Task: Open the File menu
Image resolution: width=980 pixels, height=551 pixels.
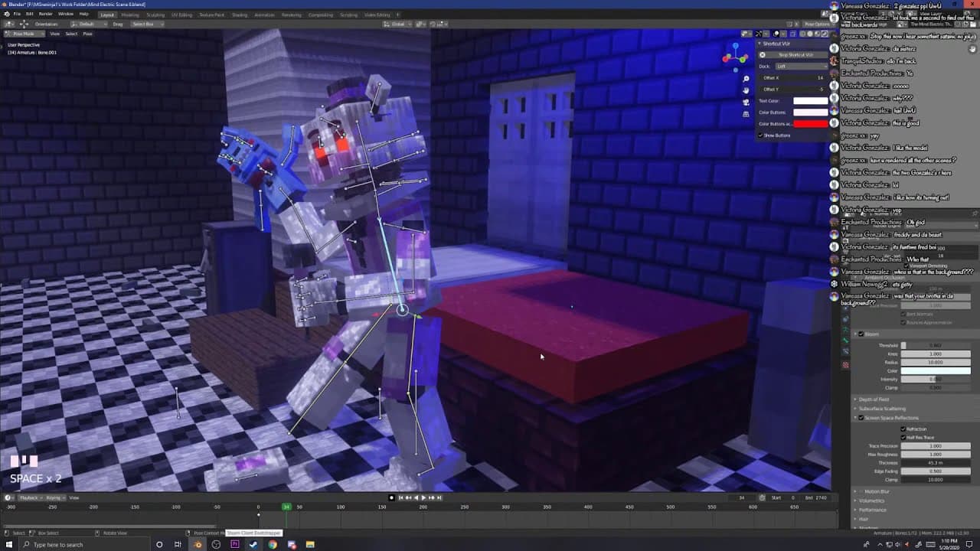Action: pyautogui.click(x=17, y=14)
